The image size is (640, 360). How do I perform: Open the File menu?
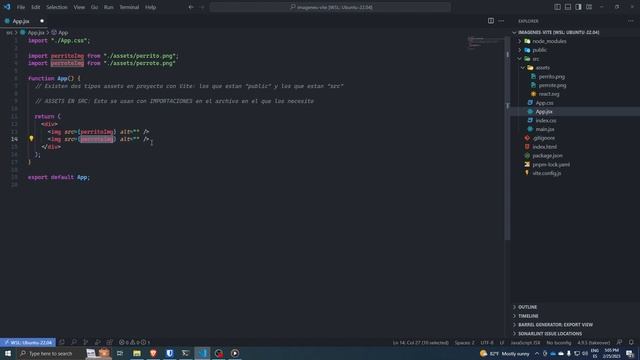pos(21,7)
